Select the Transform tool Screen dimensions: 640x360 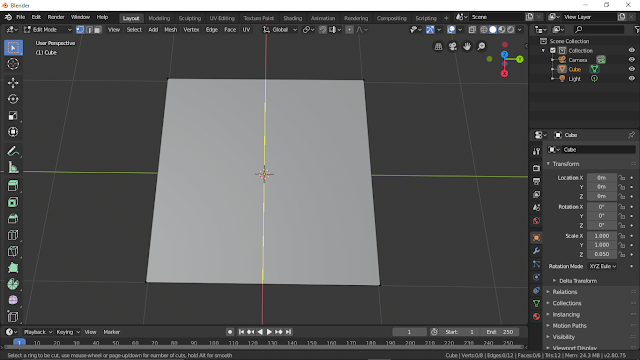pos(13,132)
